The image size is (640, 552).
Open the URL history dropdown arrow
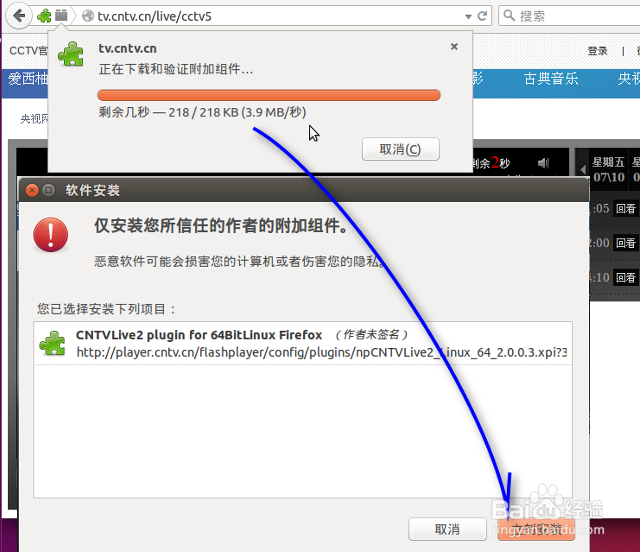[468, 17]
